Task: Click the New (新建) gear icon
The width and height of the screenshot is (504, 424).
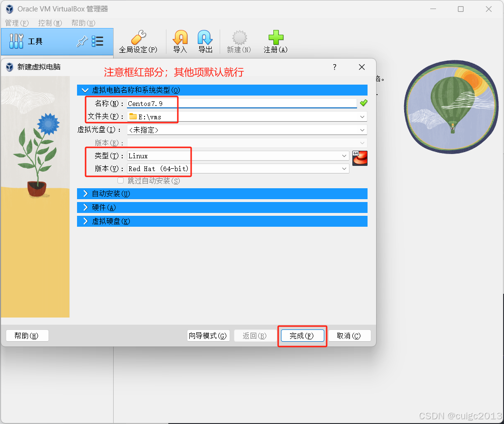Action: 239,38
